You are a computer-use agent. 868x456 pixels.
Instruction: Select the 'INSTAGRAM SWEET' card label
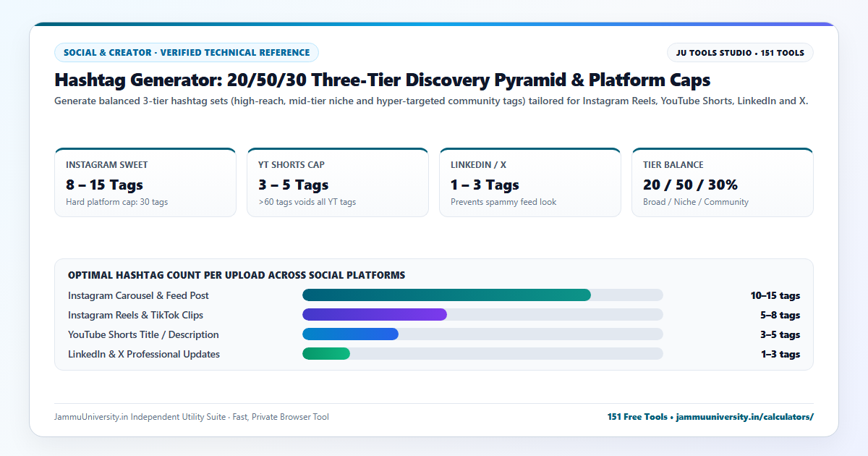[x=107, y=165]
